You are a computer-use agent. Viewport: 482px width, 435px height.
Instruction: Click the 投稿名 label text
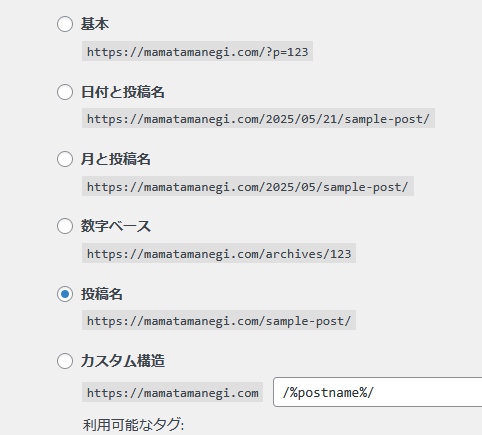coord(102,294)
